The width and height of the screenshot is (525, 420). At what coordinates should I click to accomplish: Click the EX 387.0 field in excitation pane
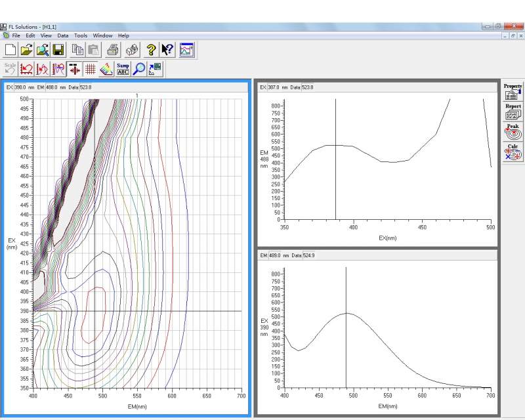coord(274,87)
